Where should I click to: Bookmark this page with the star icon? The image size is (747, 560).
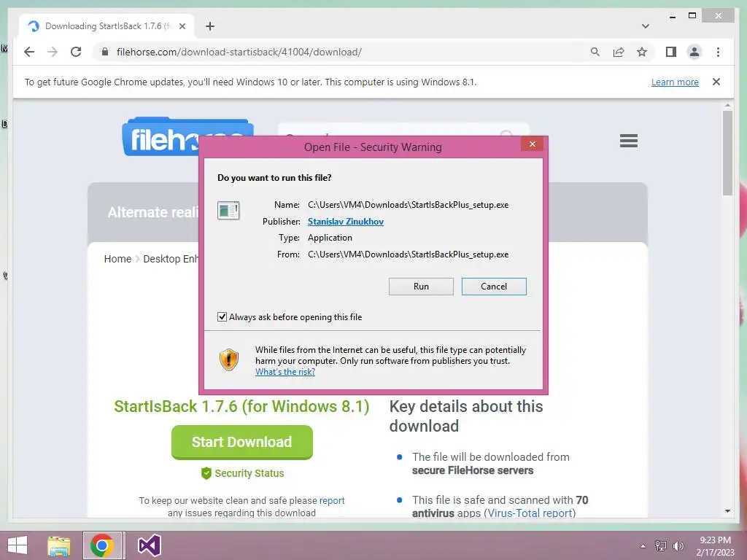[642, 52]
